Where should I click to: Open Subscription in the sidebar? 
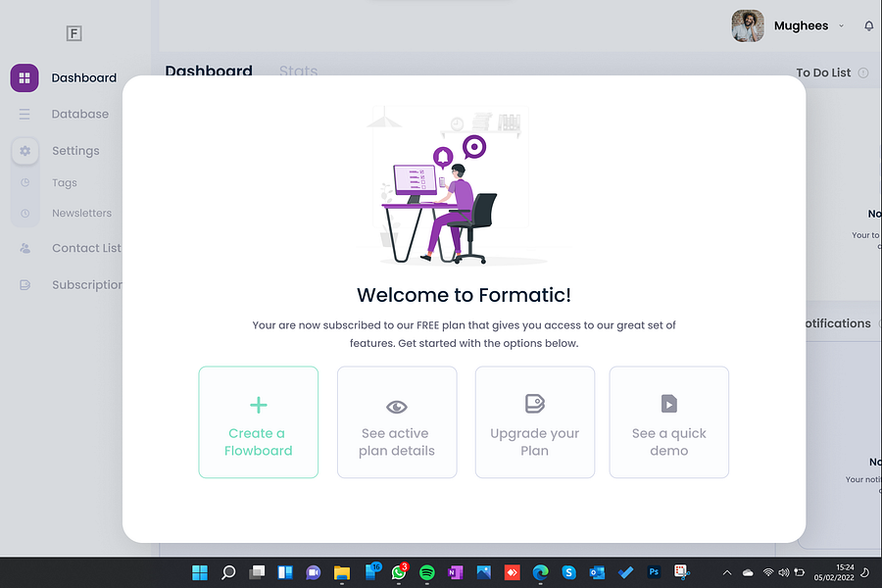[87, 285]
